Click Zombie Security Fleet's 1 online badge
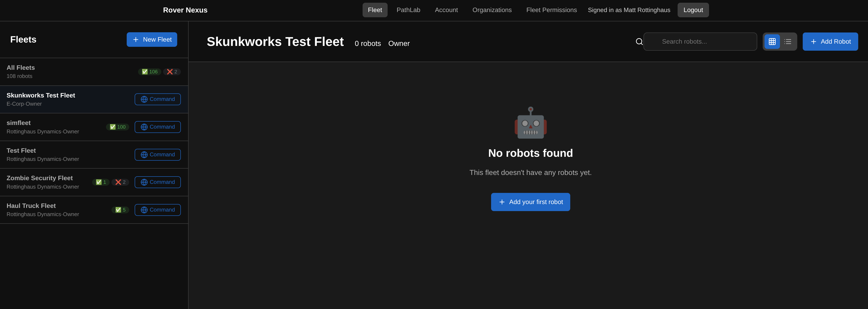The image size is (868, 309). pos(101,182)
